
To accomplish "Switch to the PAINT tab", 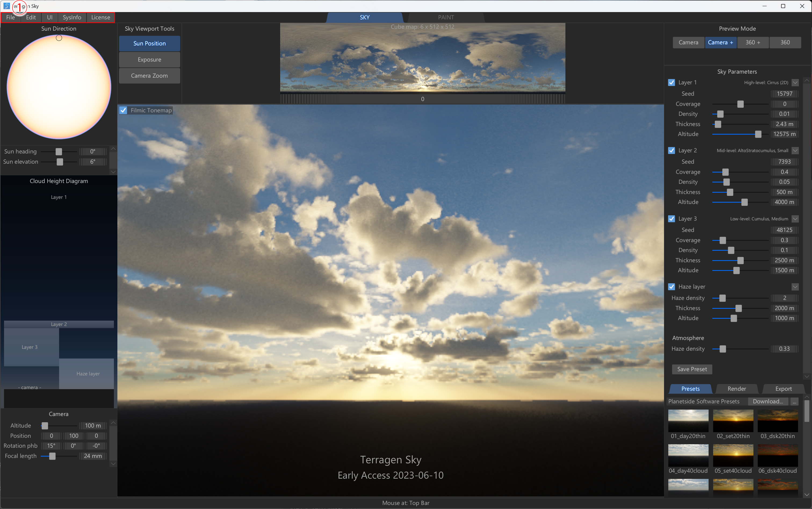I will pos(446,17).
